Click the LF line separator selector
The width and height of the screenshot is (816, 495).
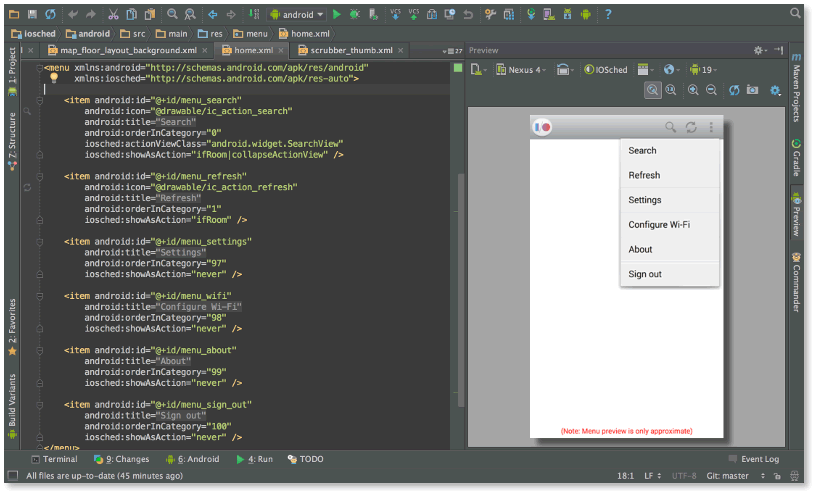[653, 476]
